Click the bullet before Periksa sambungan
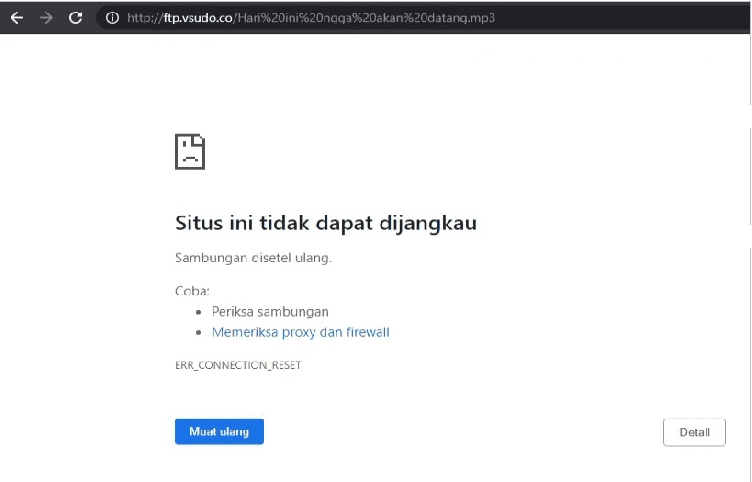The width and height of the screenshot is (752, 482). click(x=199, y=312)
